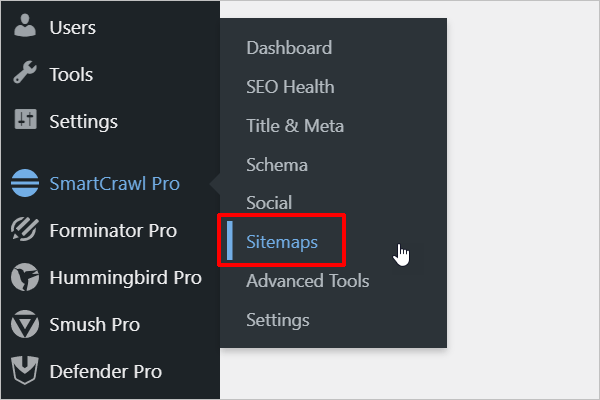Open SmartCrawl Dashboard submenu item
Viewport: 600px width, 400px height.
pos(289,48)
